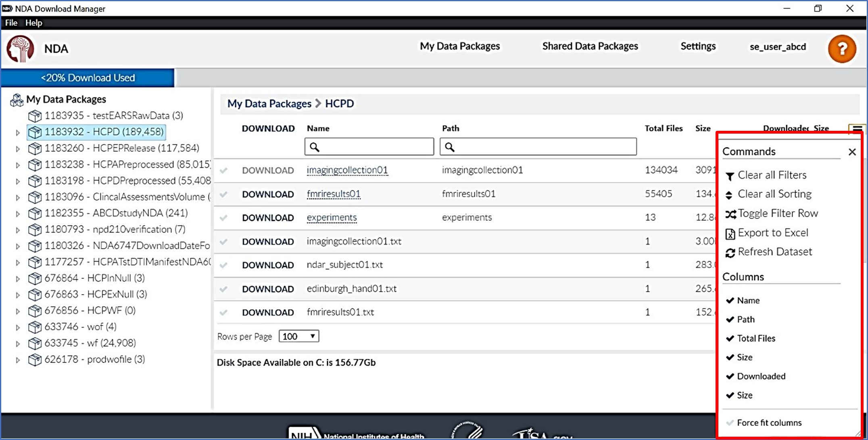
Task: Click Clear all Filters funnel icon
Action: [x=730, y=176]
